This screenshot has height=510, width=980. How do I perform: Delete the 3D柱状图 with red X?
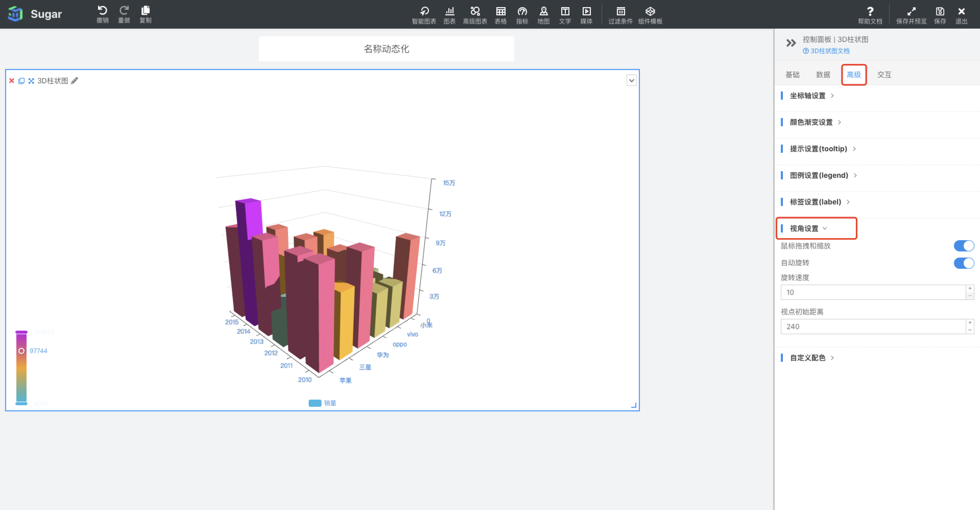[11, 81]
